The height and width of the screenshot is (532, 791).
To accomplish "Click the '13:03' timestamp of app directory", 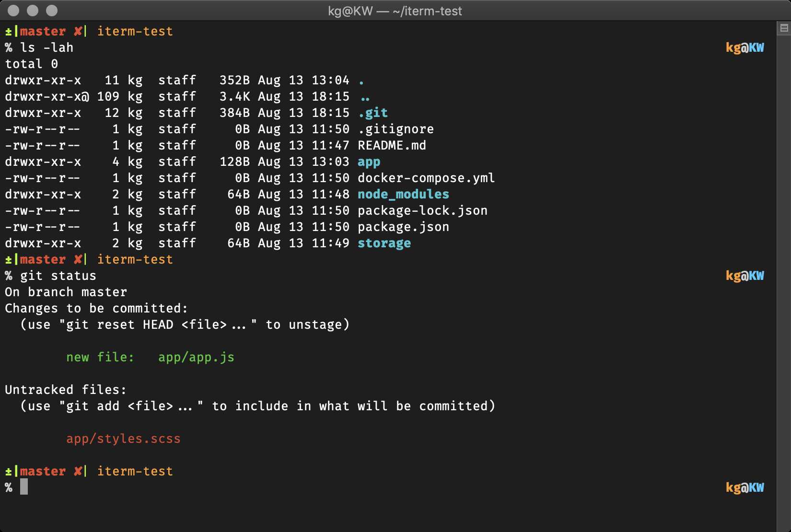I will (331, 162).
